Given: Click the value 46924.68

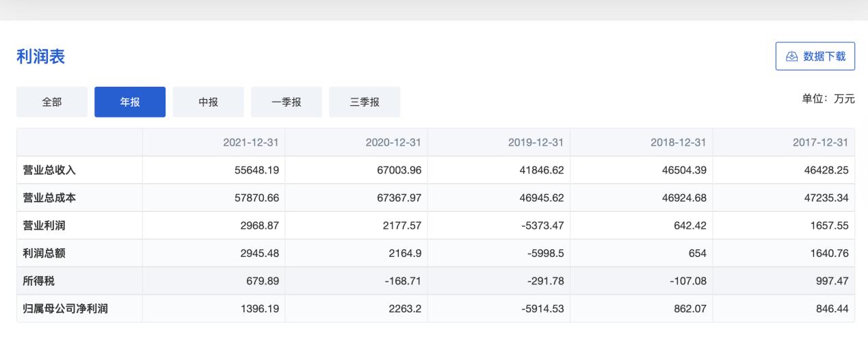Looking at the screenshot, I should click(683, 198).
